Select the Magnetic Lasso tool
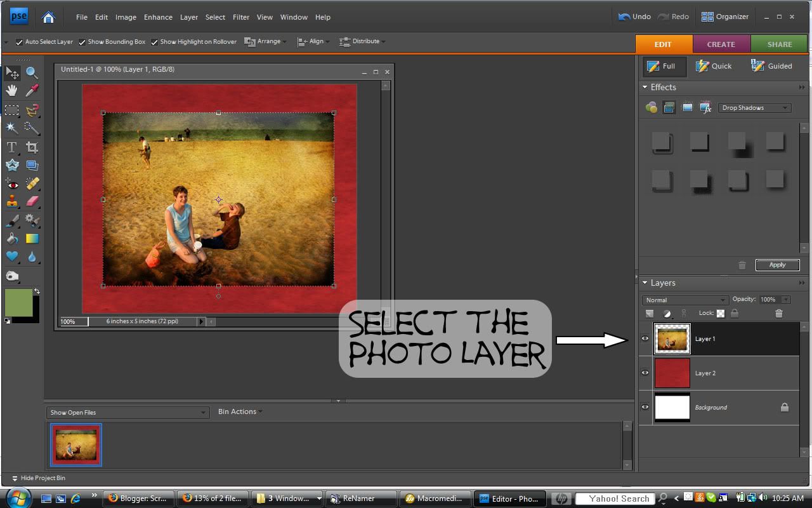This screenshot has height=508, width=812. pyautogui.click(x=32, y=110)
